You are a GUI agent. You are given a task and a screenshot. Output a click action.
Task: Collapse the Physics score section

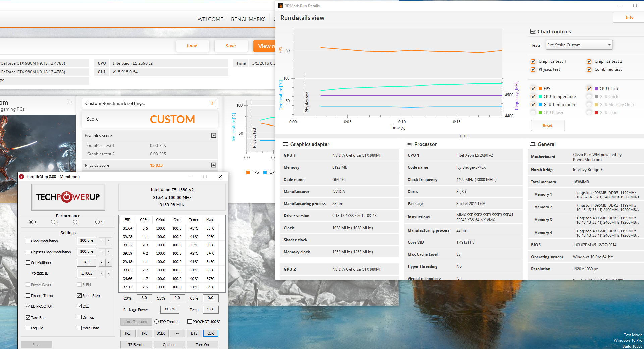tap(214, 165)
